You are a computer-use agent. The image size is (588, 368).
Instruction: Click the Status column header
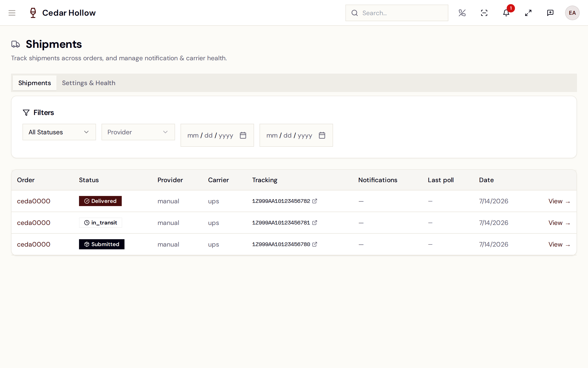89,180
